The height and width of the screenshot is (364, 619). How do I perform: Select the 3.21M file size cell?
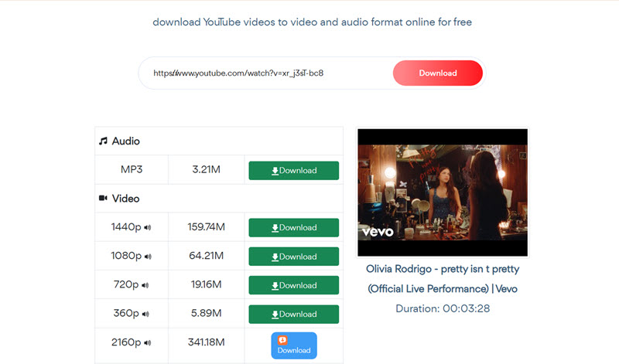pyautogui.click(x=206, y=169)
